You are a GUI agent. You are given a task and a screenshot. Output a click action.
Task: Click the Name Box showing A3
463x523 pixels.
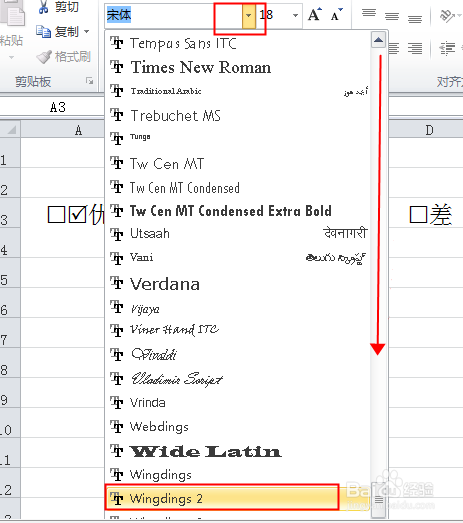(53, 107)
